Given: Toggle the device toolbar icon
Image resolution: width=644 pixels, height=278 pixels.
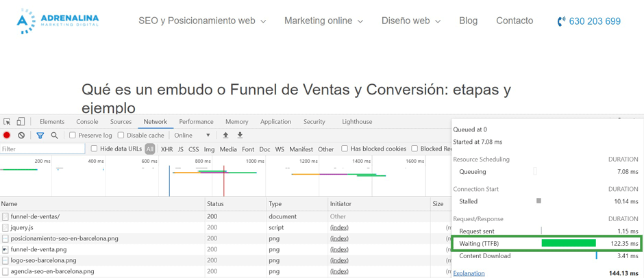Looking at the screenshot, I should (21, 122).
